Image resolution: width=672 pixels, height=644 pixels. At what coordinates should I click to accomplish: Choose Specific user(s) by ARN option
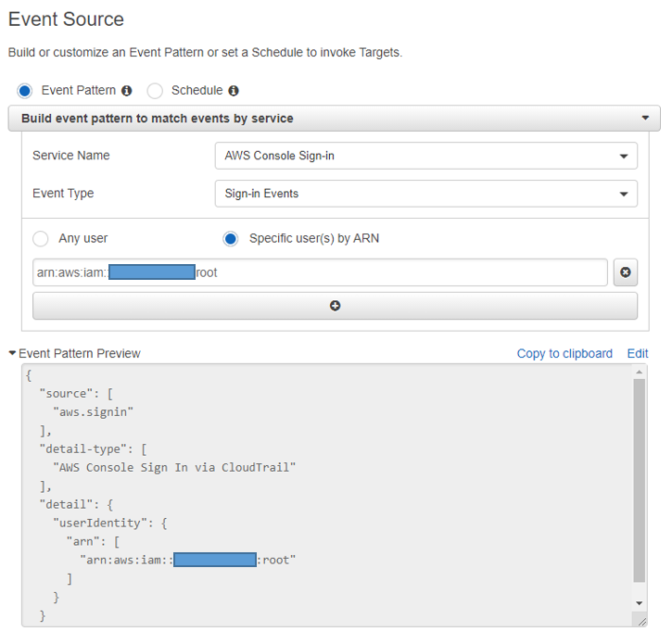[231, 239]
